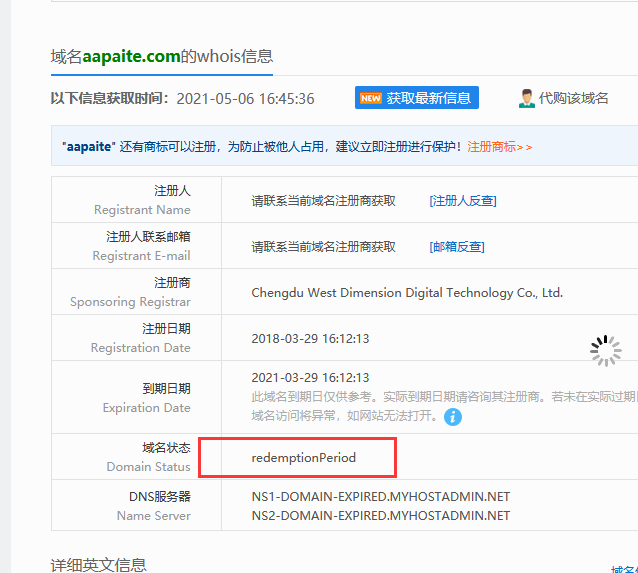This screenshot has height=573, width=638.
Task: Click the blue info icon under expiration date
Action: pyautogui.click(x=453, y=416)
